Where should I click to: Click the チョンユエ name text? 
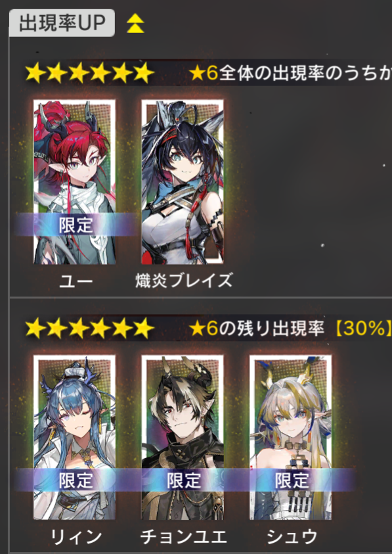[x=183, y=537]
